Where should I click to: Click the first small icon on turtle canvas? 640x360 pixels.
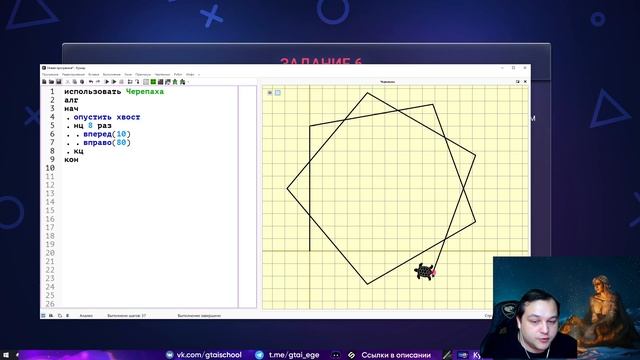point(270,93)
